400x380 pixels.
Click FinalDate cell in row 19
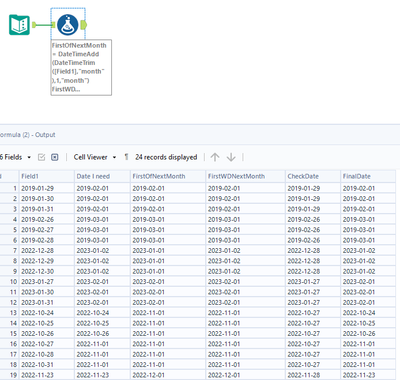click(x=368, y=375)
